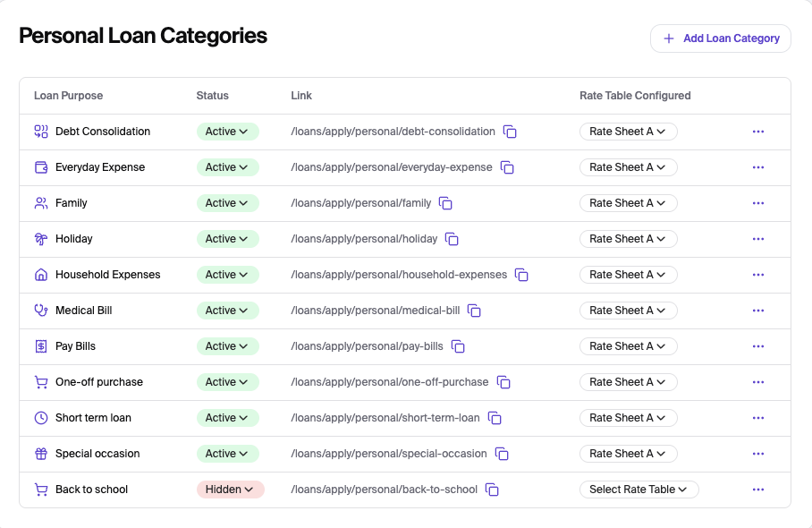
Task: Copy the debt-consolidation link
Action: pos(510,132)
